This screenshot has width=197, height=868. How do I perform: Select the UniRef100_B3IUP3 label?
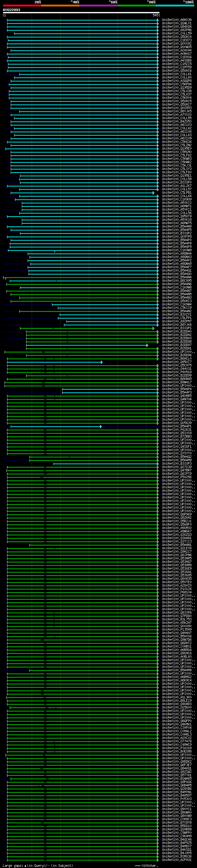[x=176, y=464]
